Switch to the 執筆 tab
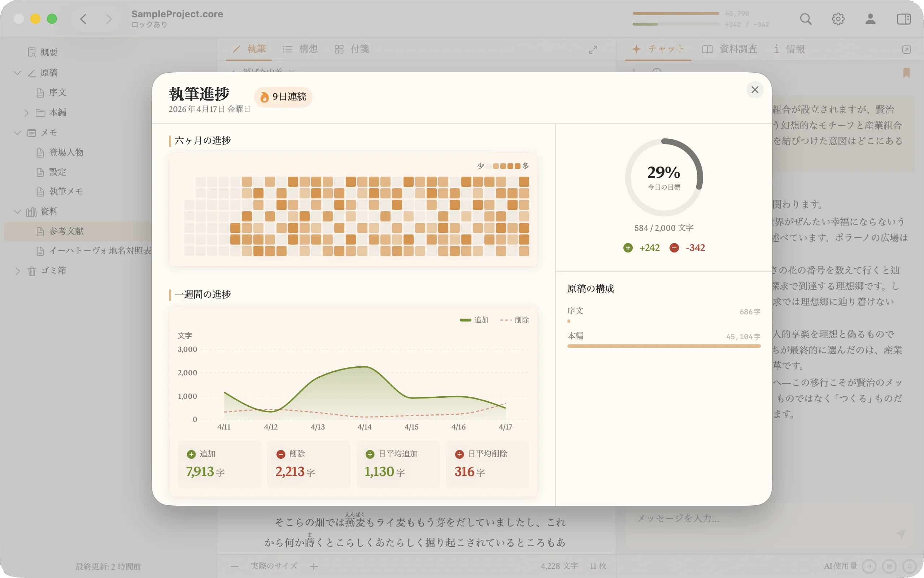This screenshot has height=578, width=924. [x=249, y=49]
